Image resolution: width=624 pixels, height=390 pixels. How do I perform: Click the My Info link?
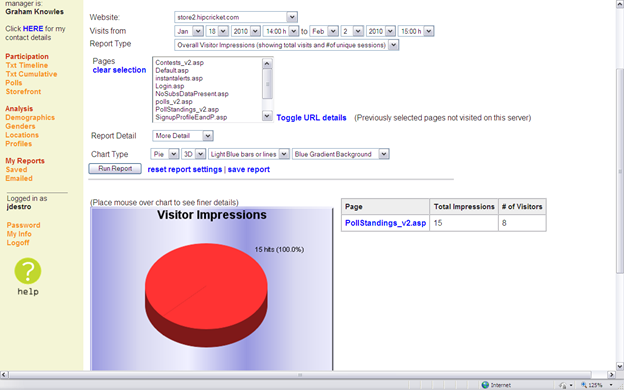(19, 234)
